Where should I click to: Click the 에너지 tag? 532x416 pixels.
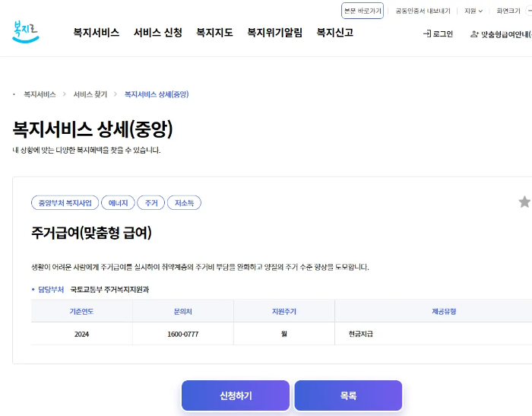[118, 203]
